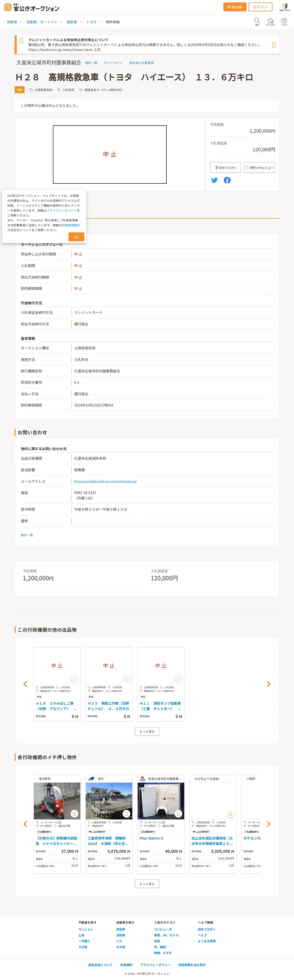Favorite the 旧上白木減圧水槽用地 card star

[x=230, y=814]
